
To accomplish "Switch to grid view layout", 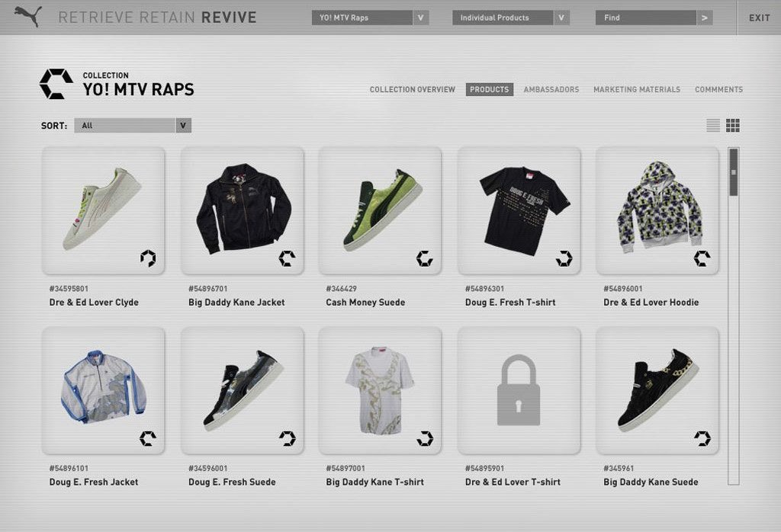I will coord(733,126).
